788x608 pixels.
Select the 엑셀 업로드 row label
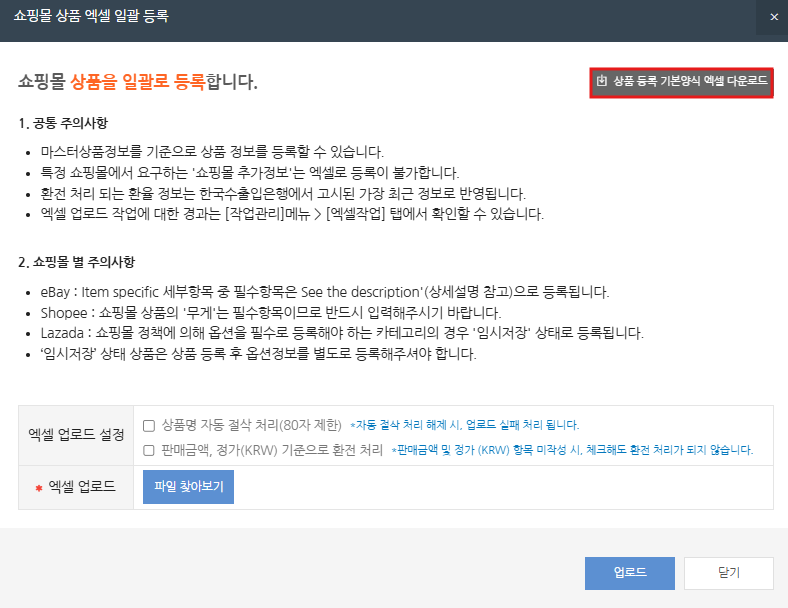(82, 487)
